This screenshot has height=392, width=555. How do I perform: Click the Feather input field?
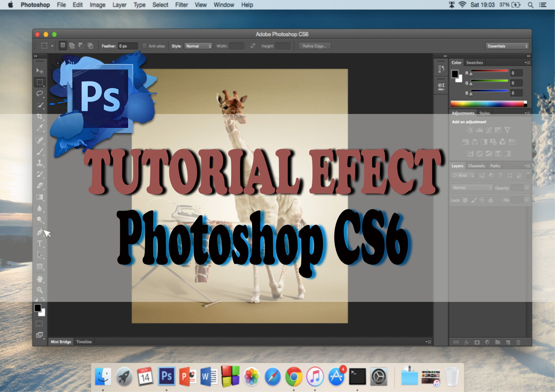pyautogui.click(x=128, y=46)
